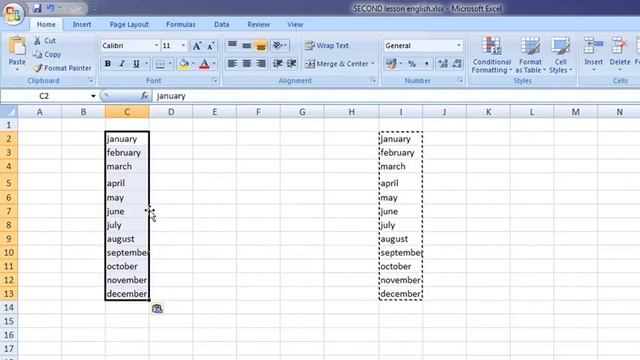
Task: Activate the Format Painter
Action: tap(62, 68)
